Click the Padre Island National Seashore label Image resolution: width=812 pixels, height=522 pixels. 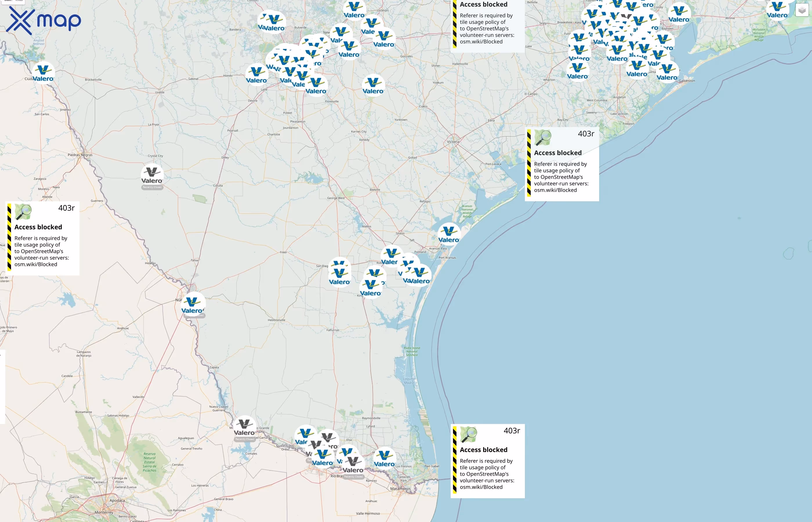coord(412,351)
